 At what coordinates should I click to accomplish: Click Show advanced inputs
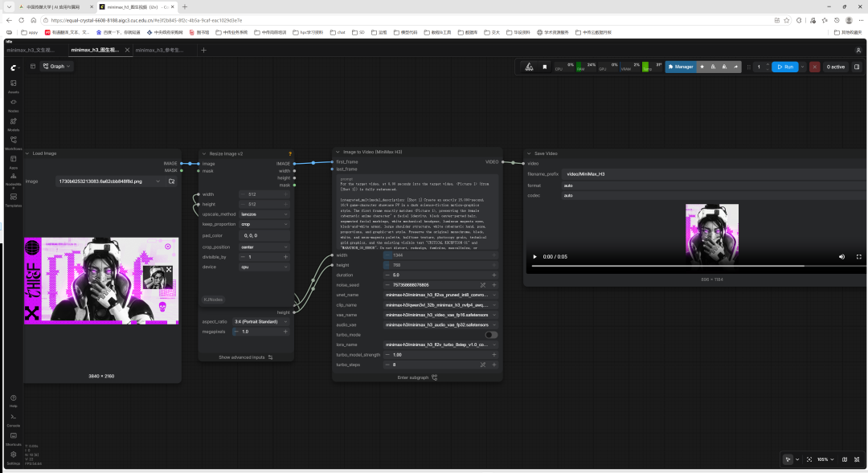coord(246,357)
